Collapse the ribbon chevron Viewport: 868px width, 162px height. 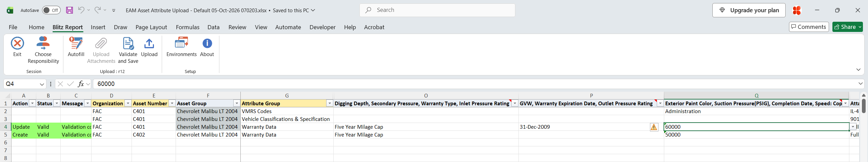coord(859,70)
